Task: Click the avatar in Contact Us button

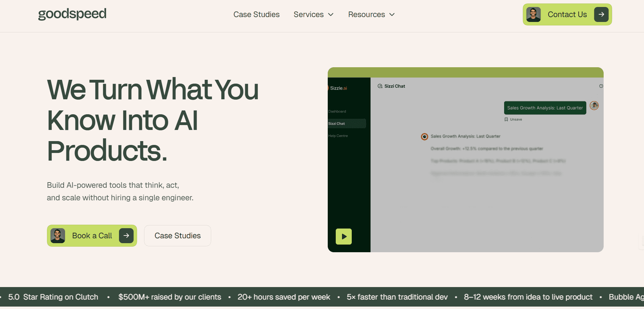Action: coord(533,15)
